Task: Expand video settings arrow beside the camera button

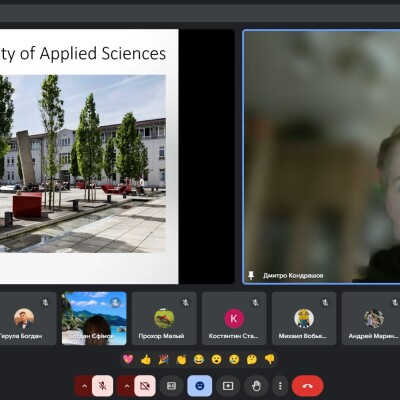Action: (x=126, y=386)
